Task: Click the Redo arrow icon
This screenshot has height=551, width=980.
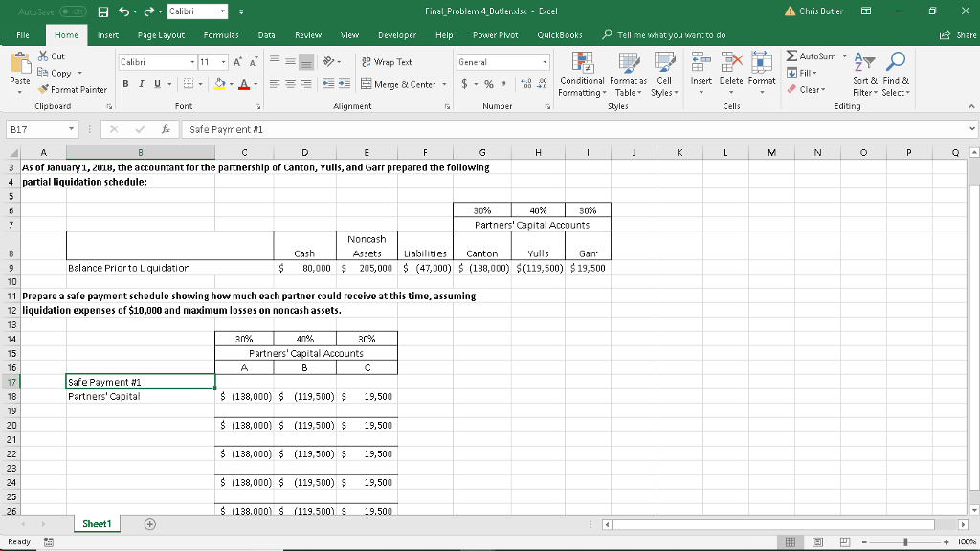Action: 148,11
